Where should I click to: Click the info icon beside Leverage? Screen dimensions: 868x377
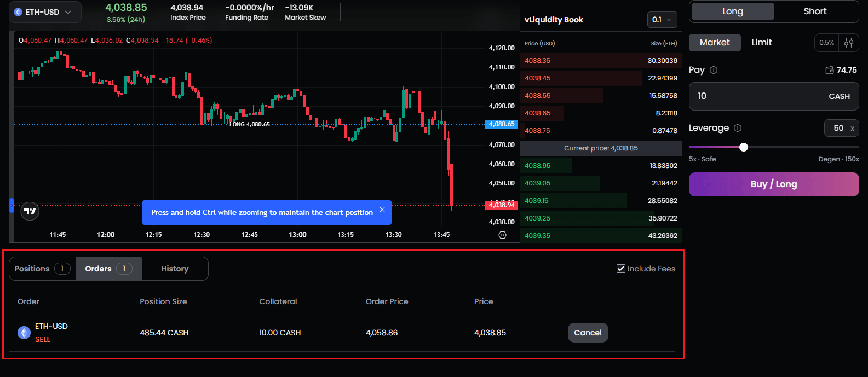tap(737, 128)
